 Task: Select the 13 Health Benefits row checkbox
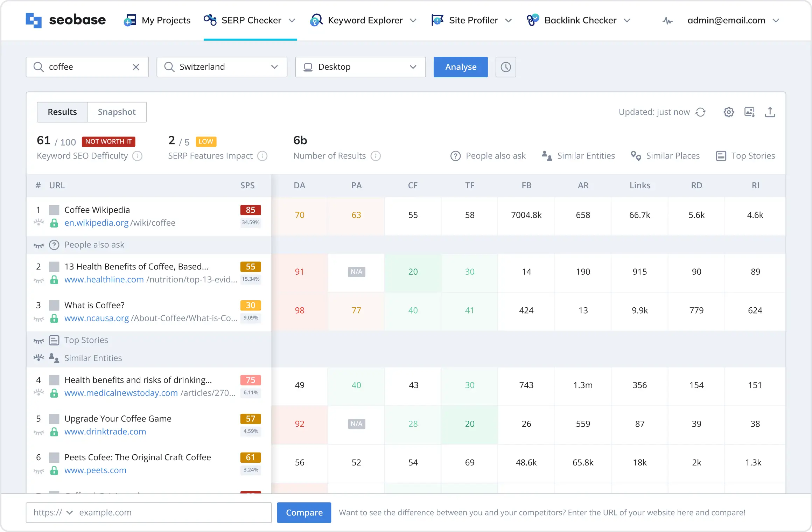pos(54,267)
